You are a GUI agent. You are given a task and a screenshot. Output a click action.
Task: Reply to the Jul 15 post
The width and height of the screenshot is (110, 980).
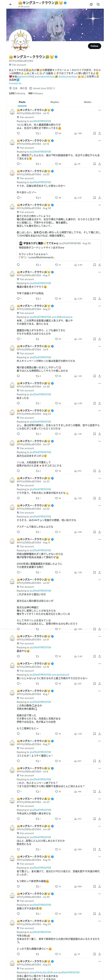pos(18,134)
